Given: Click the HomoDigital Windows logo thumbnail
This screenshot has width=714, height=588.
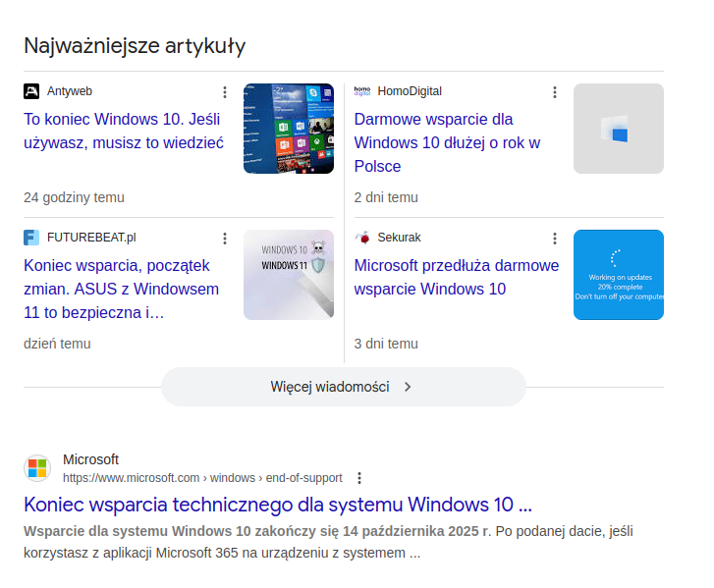Looking at the screenshot, I should [619, 129].
